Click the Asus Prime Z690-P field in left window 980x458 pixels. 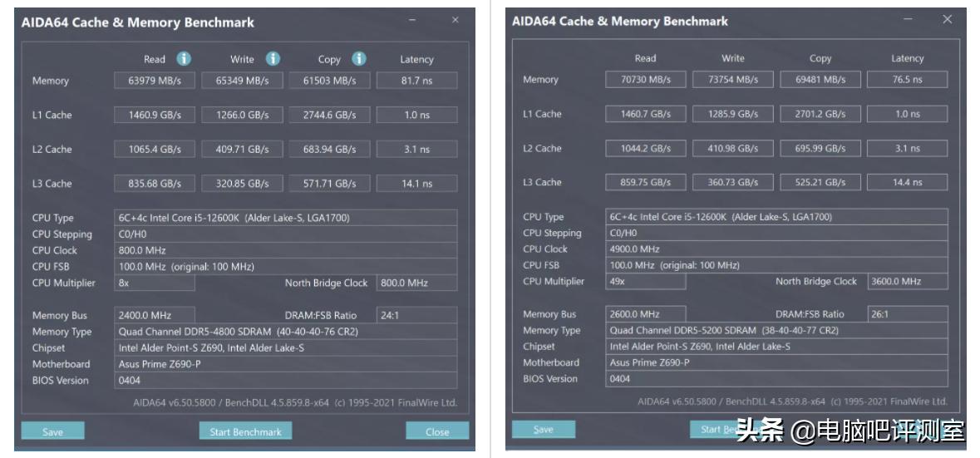click(286, 364)
